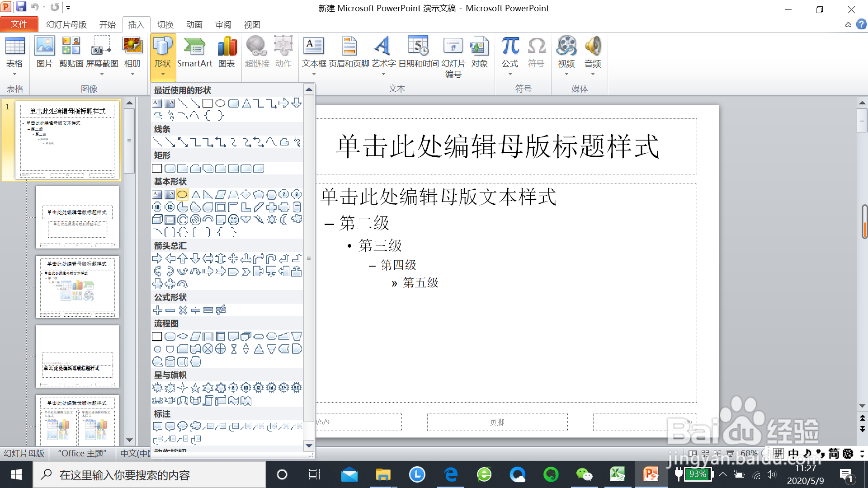Expand the 公式 equation dropdown
Viewport: 868px width, 488px height.
click(510, 74)
